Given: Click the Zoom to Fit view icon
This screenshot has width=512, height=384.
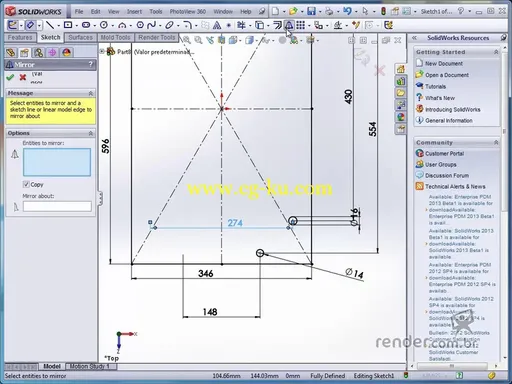Looking at the screenshot, I should click(187, 40).
